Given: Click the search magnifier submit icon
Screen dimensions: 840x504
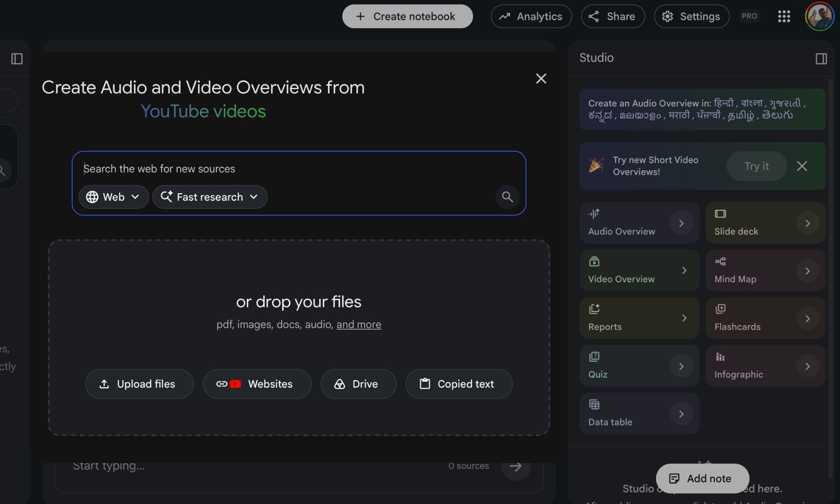Looking at the screenshot, I should (507, 197).
